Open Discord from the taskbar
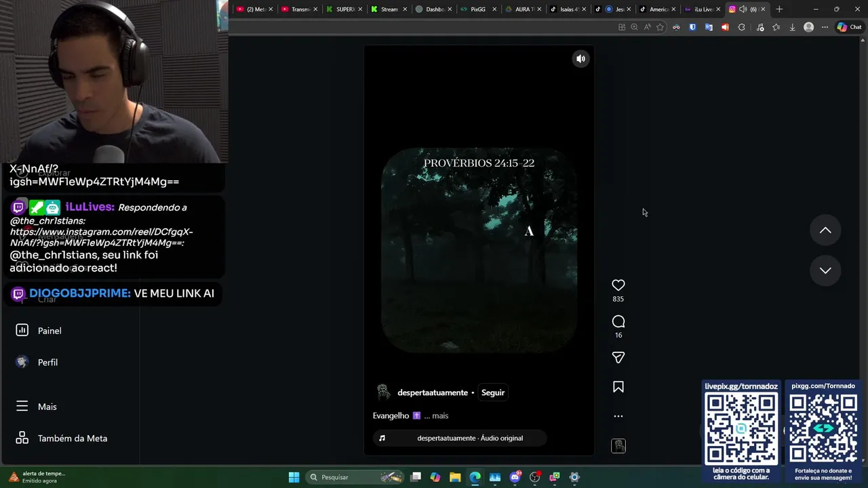Viewport: 868px width, 488px height. pos(515,477)
